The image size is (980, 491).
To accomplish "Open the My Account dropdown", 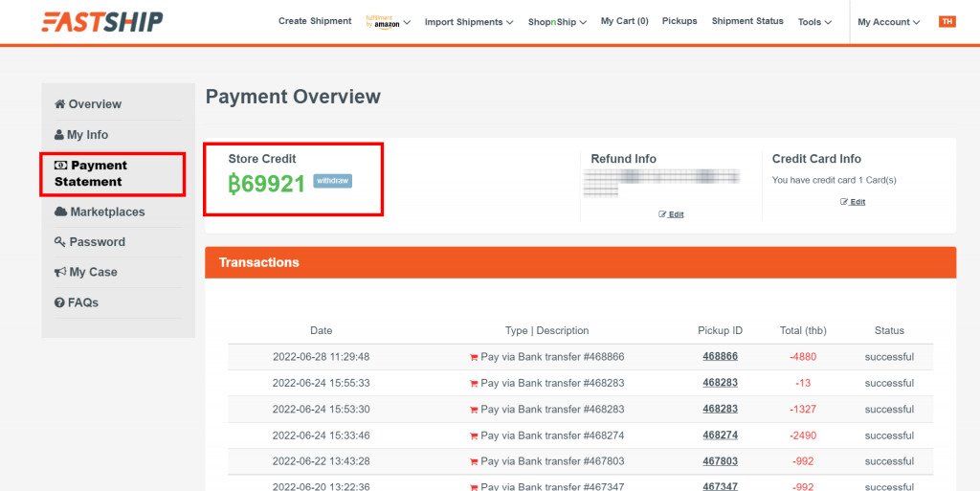I will [889, 22].
